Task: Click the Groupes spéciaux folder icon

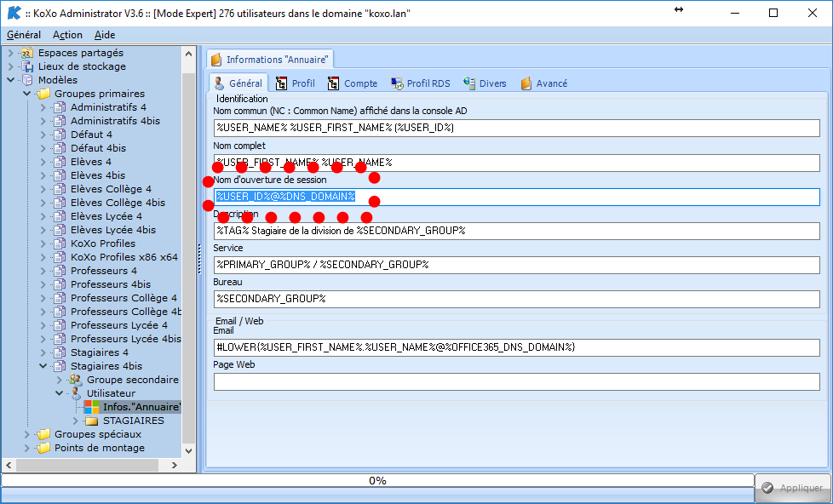Action: pos(43,434)
